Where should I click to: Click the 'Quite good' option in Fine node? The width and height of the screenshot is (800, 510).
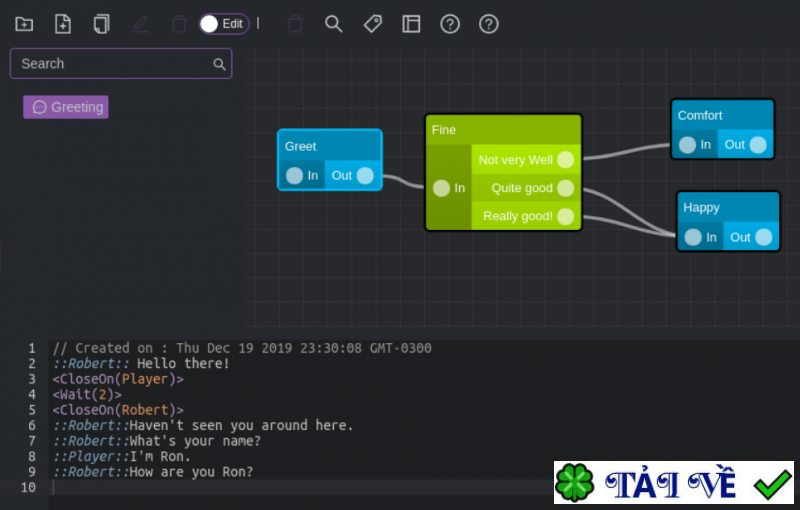pyautogui.click(x=522, y=188)
